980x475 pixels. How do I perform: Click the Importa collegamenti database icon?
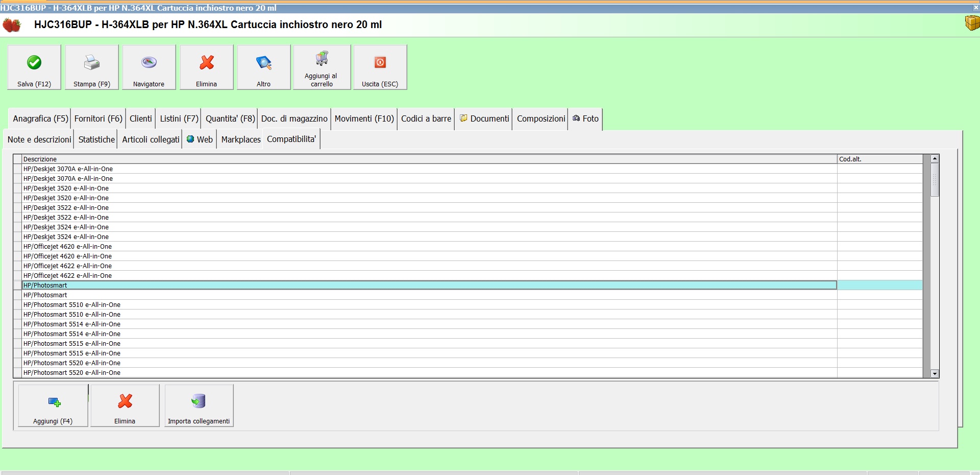click(199, 401)
